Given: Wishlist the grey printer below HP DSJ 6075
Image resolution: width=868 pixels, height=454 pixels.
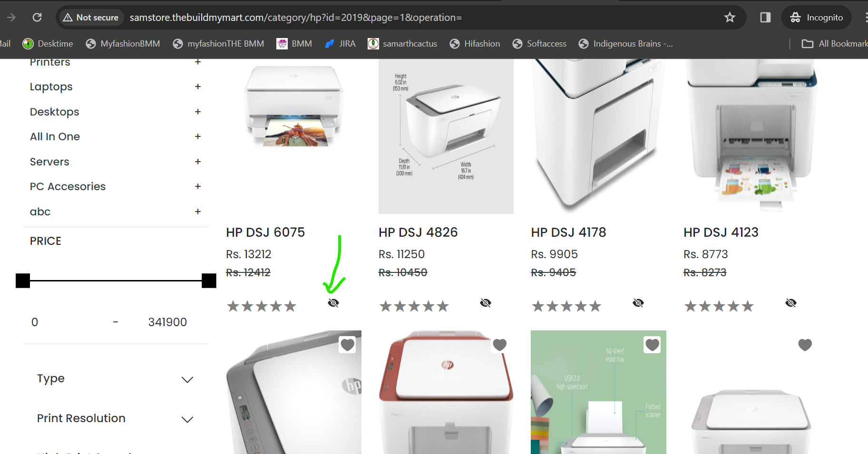Looking at the screenshot, I should tap(348, 345).
